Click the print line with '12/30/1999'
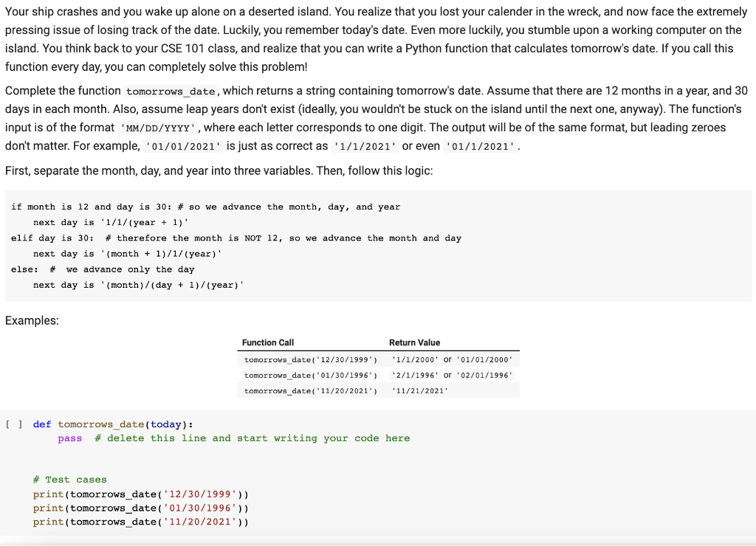 (141, 494)
